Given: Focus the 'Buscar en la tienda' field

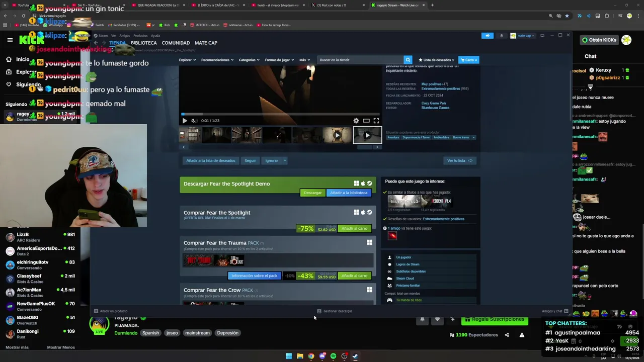Looking at the screenshot, I should tap(360, 60).
